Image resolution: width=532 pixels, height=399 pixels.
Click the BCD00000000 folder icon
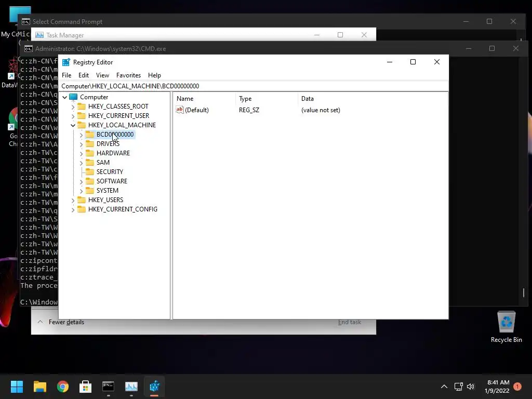[89, 135]
